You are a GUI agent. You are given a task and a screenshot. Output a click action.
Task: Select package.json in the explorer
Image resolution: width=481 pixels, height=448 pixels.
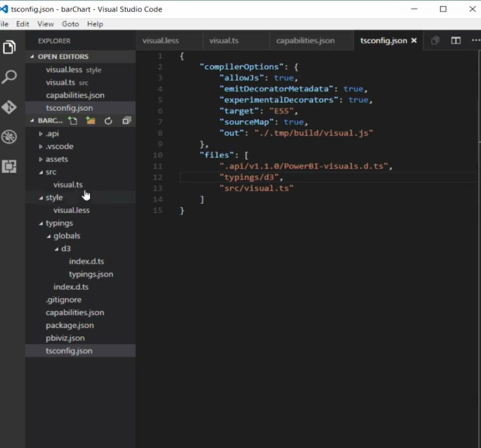click(x=69, y=325)
